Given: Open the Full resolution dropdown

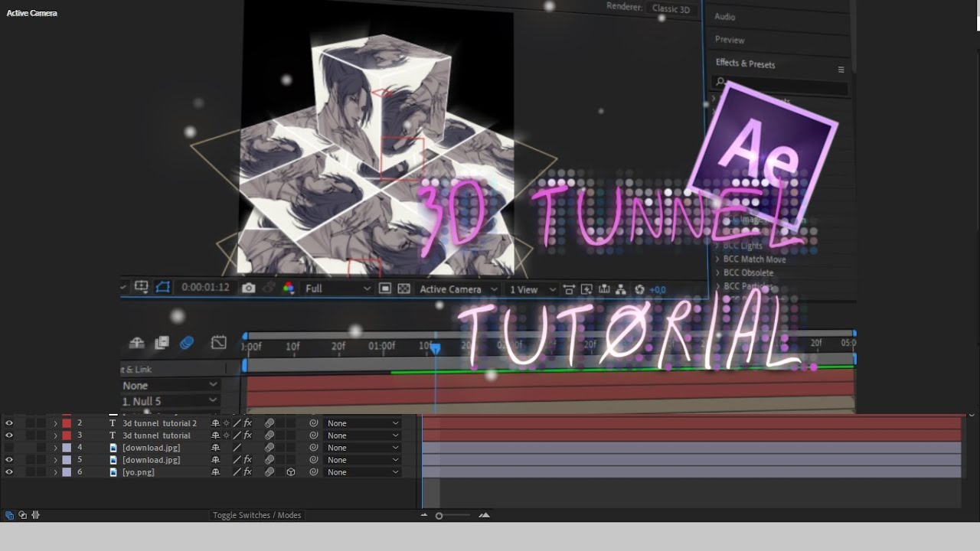Looking at the screenshot, I should (x=338, y=289).
